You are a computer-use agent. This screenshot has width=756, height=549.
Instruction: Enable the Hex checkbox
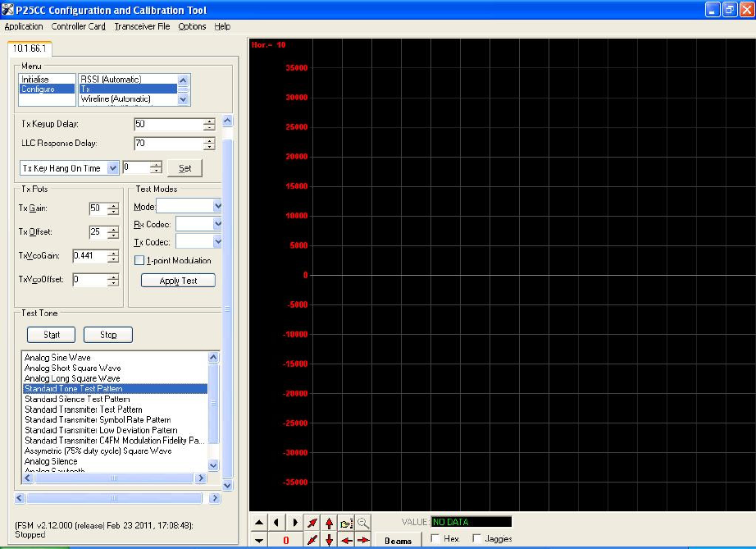[x=435, y=538]
